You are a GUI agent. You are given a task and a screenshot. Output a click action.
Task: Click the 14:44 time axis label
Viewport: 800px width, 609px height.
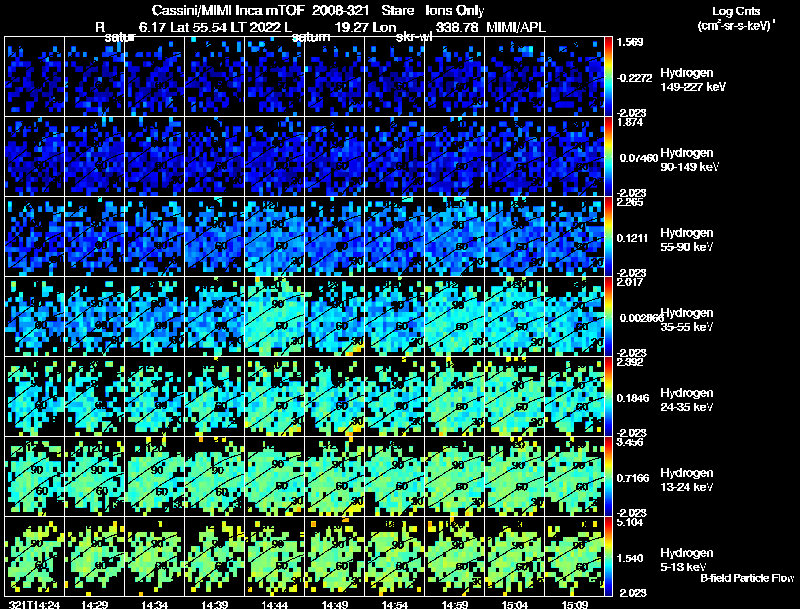point(275,605)
